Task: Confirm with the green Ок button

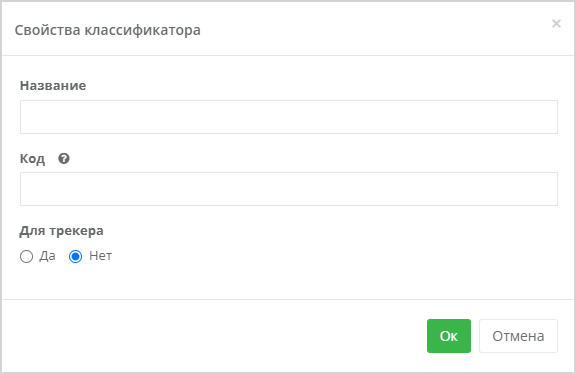Action: 449,336
